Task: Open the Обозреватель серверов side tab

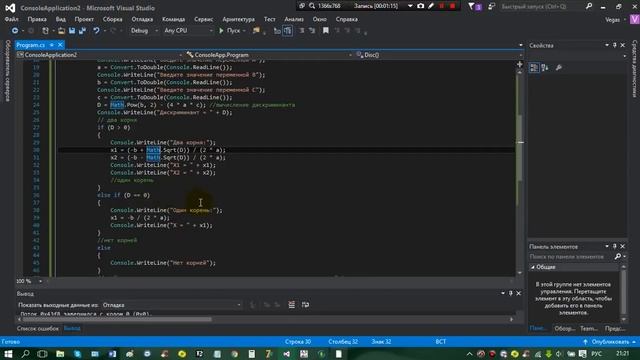Action: pos(7,70)
